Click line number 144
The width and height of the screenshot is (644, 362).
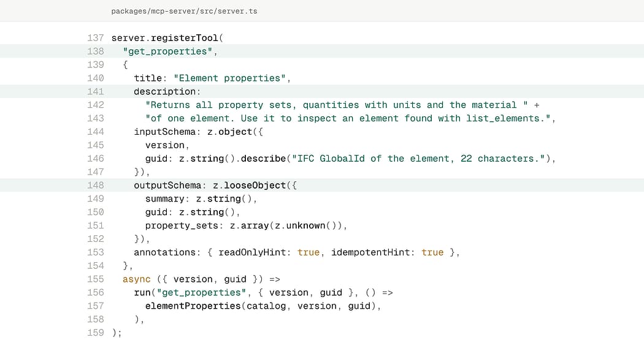(95, 132)
